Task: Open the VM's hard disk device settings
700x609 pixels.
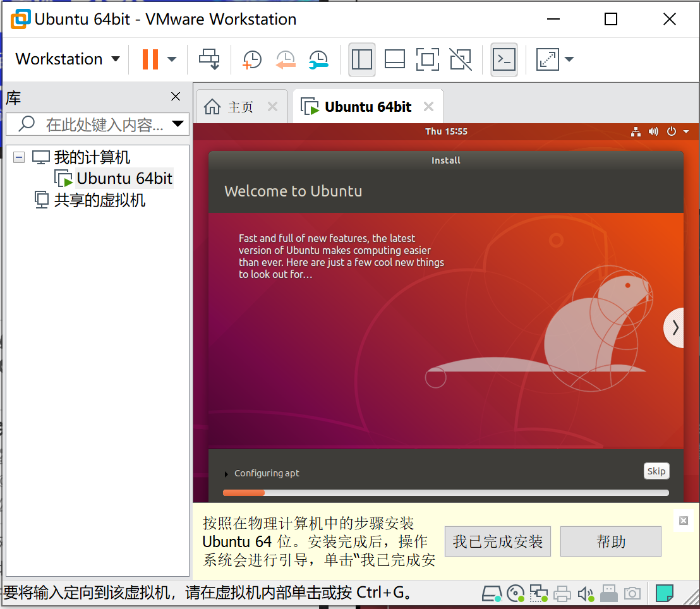Action: (x=492, y=593)
